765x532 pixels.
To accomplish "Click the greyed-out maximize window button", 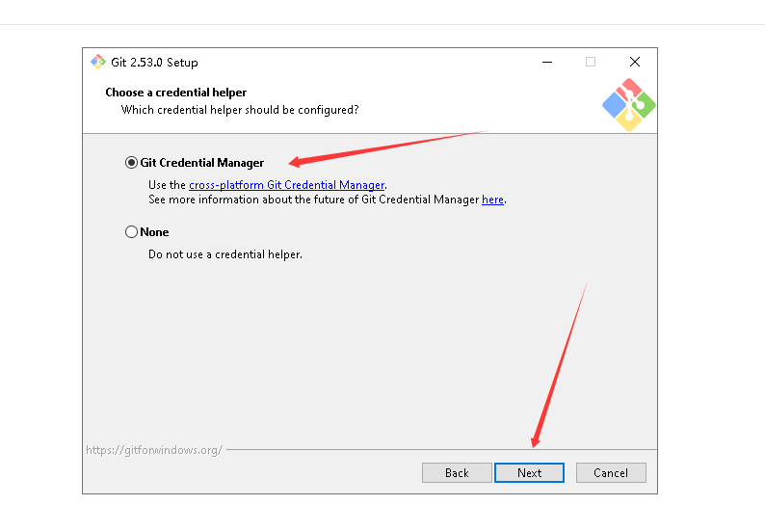I will pos(591,62).
